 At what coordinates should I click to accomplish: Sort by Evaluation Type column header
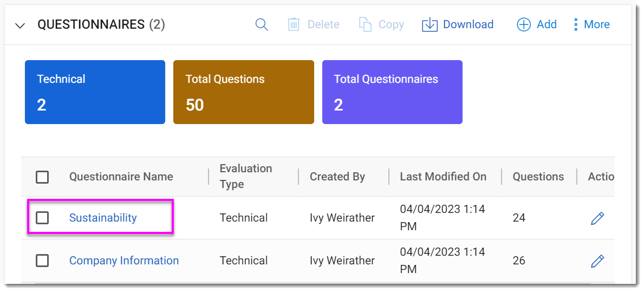245,177
